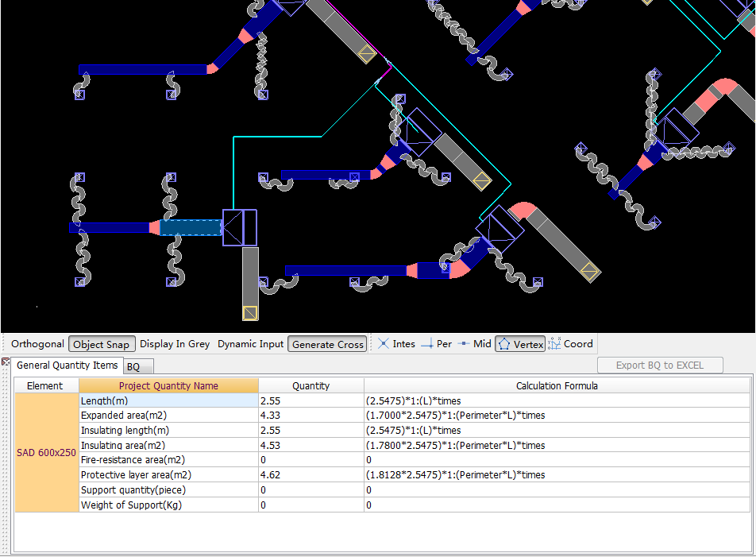This screenshot has width=756, height=557.
Task: Turn on Mid midpoint snap
Action: [474, 344]
